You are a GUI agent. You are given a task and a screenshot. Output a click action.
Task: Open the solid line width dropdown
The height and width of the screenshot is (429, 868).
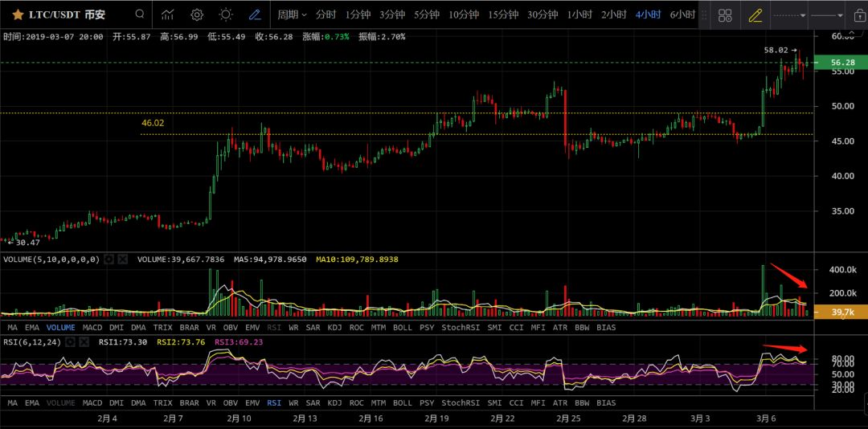tap(827, 15)
